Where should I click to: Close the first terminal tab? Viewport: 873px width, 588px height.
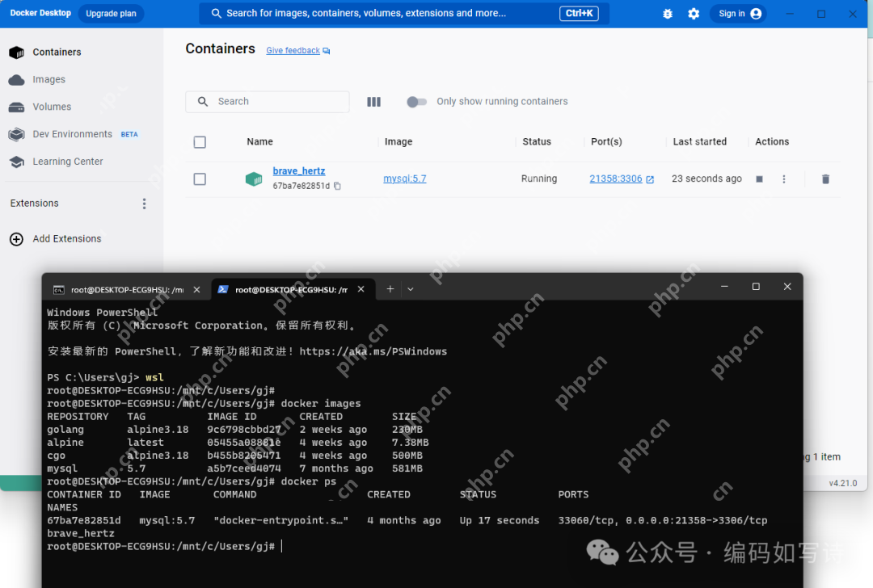point(196,290)
